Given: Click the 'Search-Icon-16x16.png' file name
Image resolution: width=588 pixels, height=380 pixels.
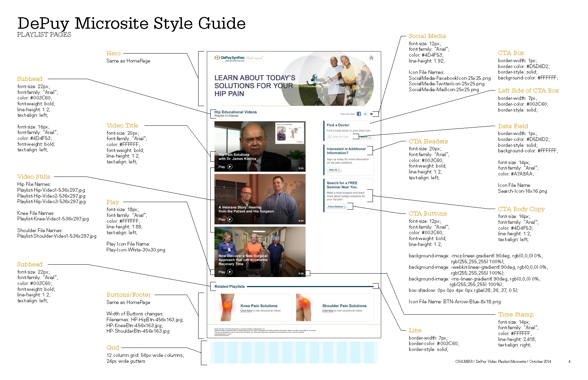Looking at the screenshot, I should pyautogui.click(x=522, y=191).
